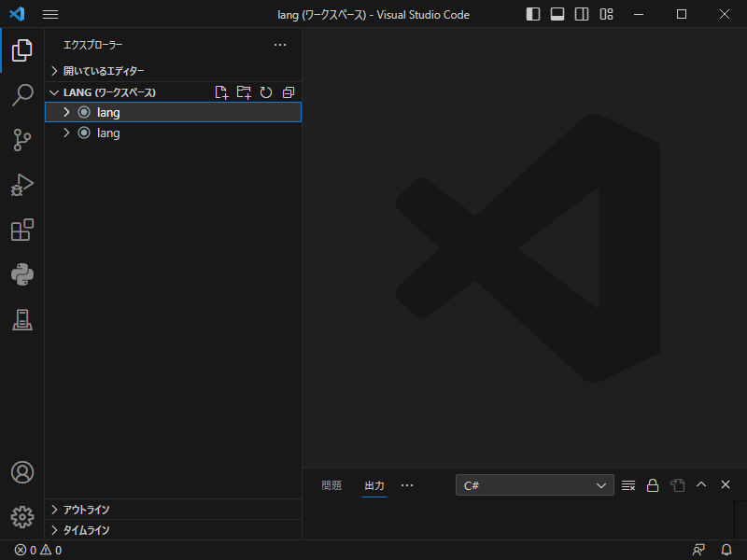The height and width of the screenshot is (560, 747).
Task: Toggle the lock scrolling in Output panel
Action: click(x=652, y=484)
